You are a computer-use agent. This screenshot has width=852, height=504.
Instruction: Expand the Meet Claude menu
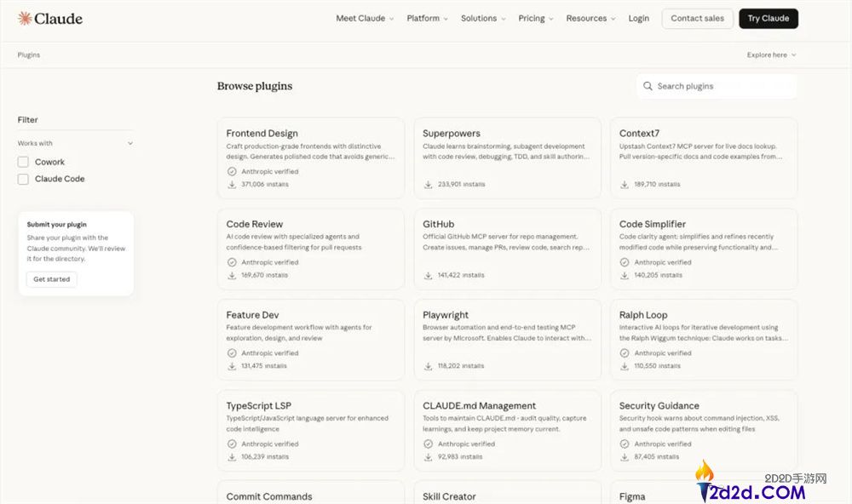[x=365, y=18]
